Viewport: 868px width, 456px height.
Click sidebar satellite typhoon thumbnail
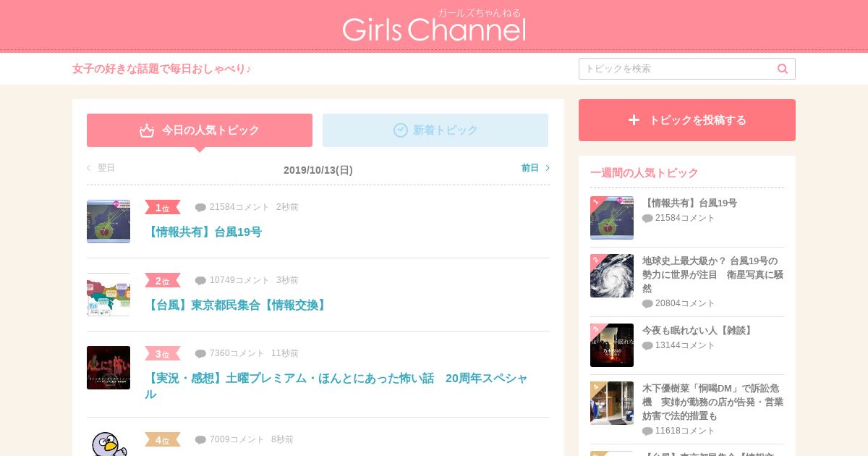click(612, 276)
